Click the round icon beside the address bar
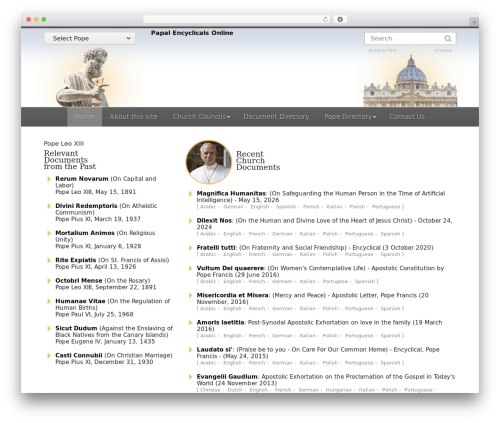This screenshot has height=423, width=500. (340, 20)
